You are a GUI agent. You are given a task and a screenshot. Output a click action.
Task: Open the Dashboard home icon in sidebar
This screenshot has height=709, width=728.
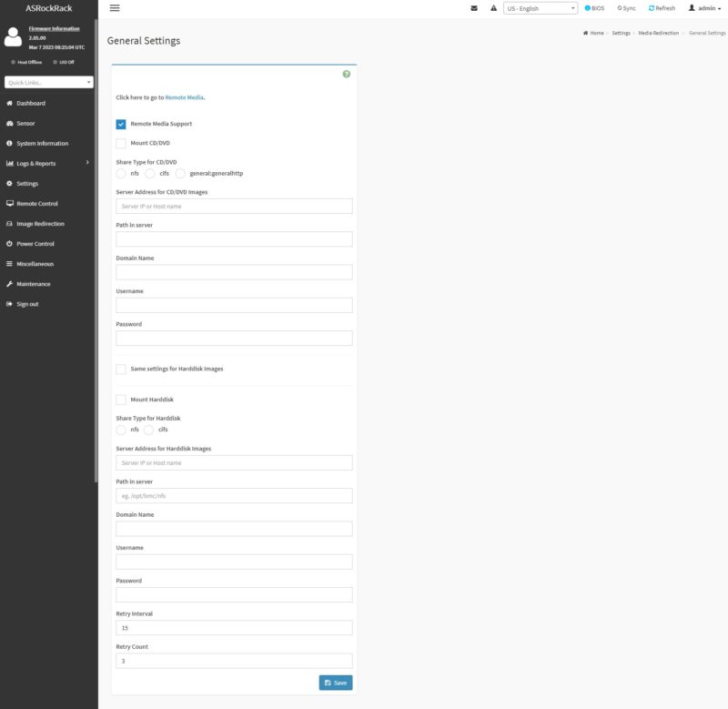click(9, 103)
